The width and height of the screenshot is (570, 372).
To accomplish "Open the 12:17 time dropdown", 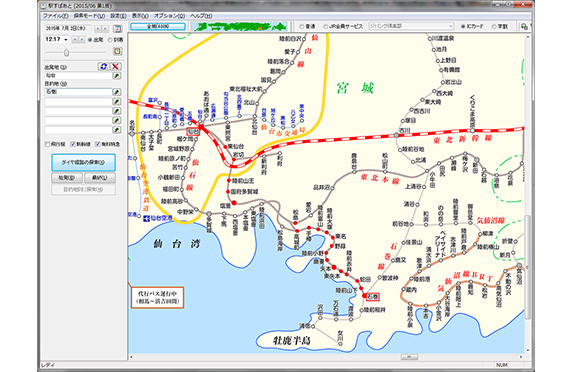I will point(66,40).
